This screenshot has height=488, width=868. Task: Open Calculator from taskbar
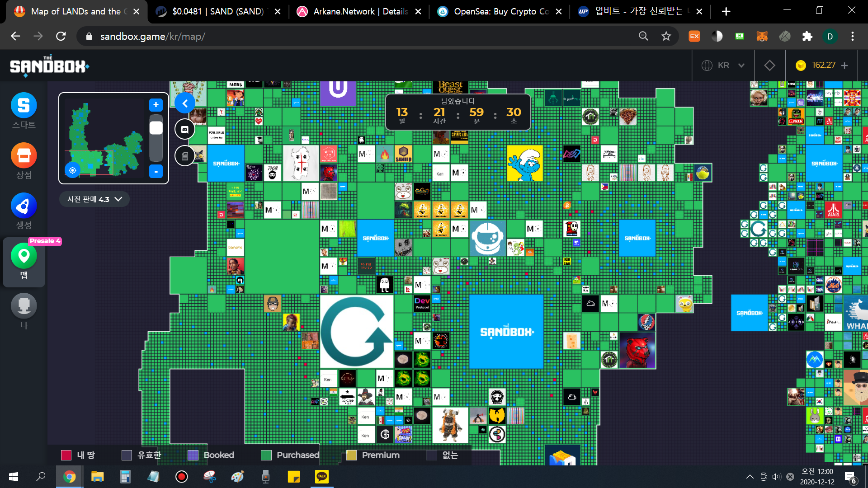pyautogui.click(x=125, y=477)
